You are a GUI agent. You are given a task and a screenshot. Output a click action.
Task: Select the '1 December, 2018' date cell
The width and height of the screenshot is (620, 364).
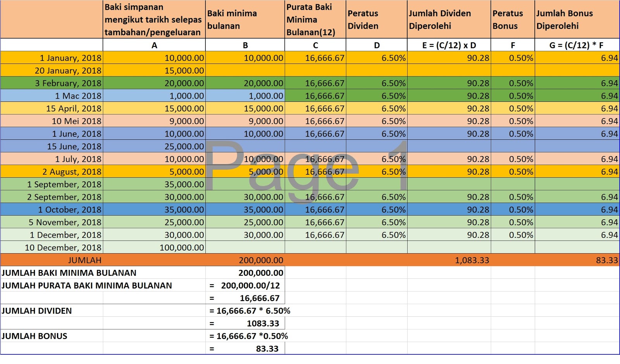(52, 235)
